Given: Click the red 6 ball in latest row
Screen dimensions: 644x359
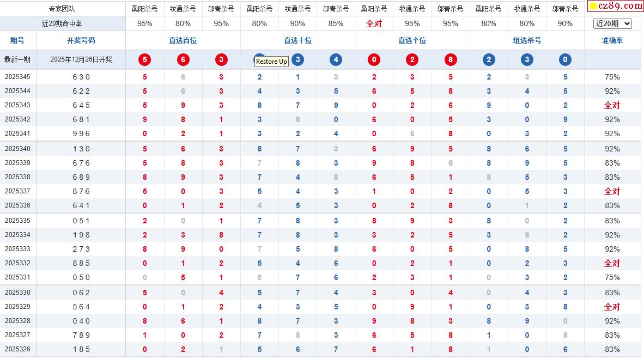Looking at the screenshot, I should pos(183,59).
